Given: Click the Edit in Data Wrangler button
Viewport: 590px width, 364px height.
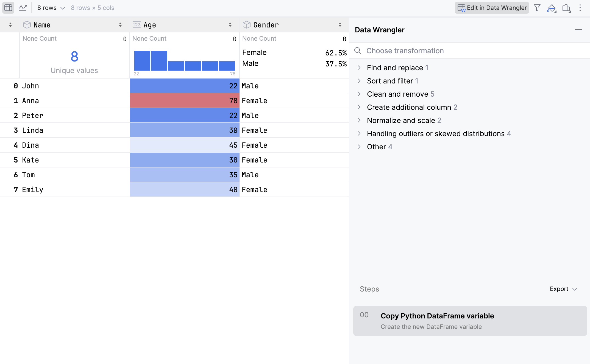Looking at the screenshot, I should 492,8.
